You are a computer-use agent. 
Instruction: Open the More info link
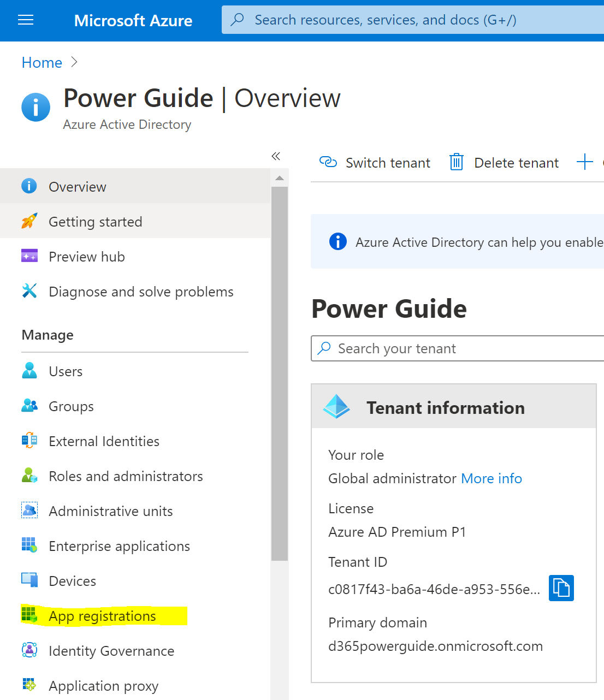pos(492,478)
